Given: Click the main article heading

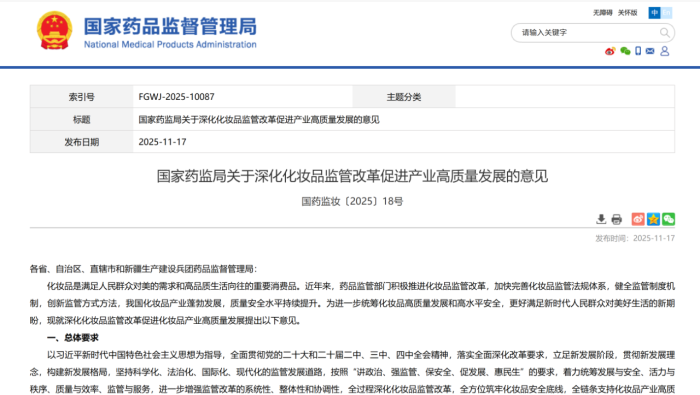Looking at the screenshot, I should coord(352,176).
